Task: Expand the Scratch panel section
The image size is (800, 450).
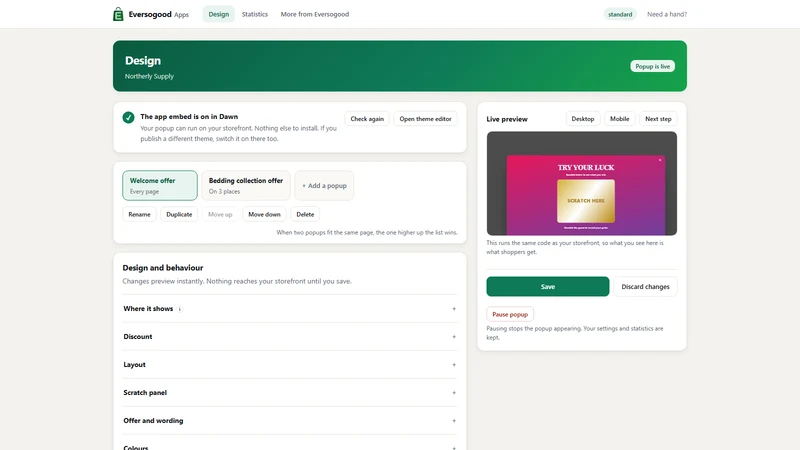Action: pyautogui.click(x=290, y=393)
